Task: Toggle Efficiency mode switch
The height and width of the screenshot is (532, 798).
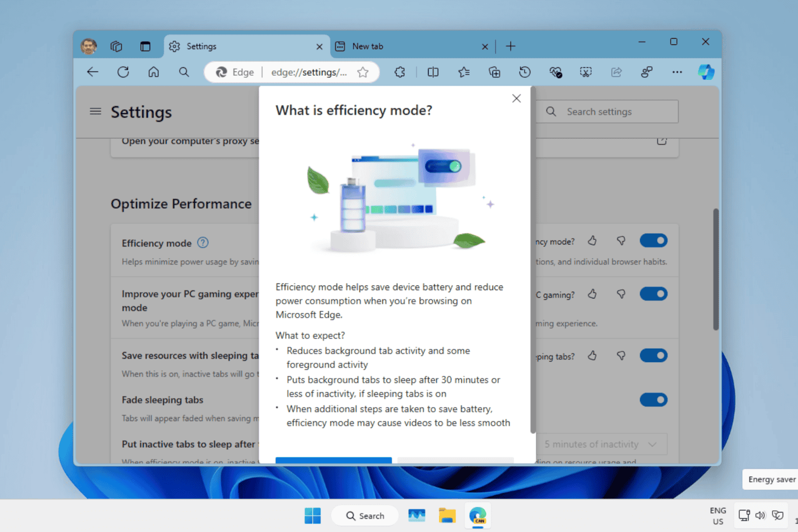Action: [x=654, y=241]
